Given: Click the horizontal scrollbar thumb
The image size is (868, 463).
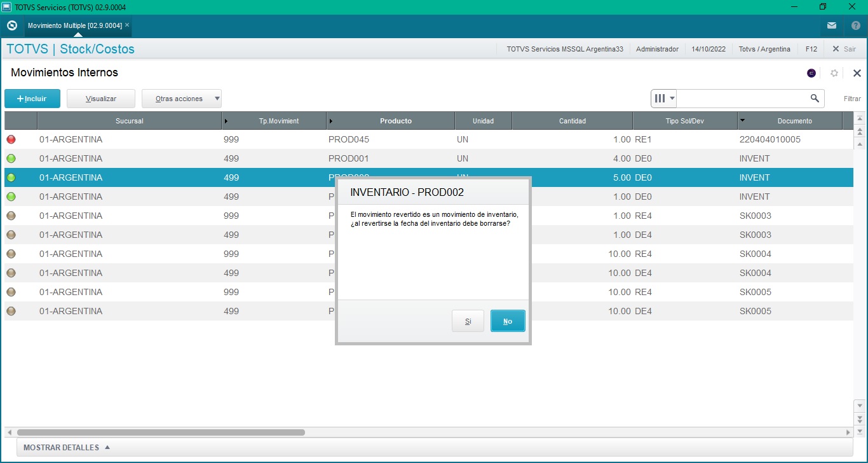Looking at the screenshot, I should [161, 432].
